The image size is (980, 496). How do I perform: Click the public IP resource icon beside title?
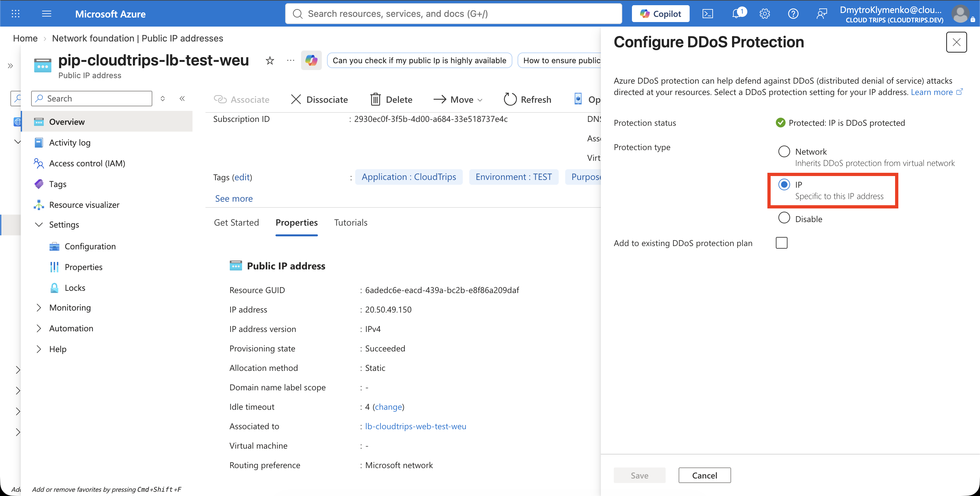pos(42,65)
